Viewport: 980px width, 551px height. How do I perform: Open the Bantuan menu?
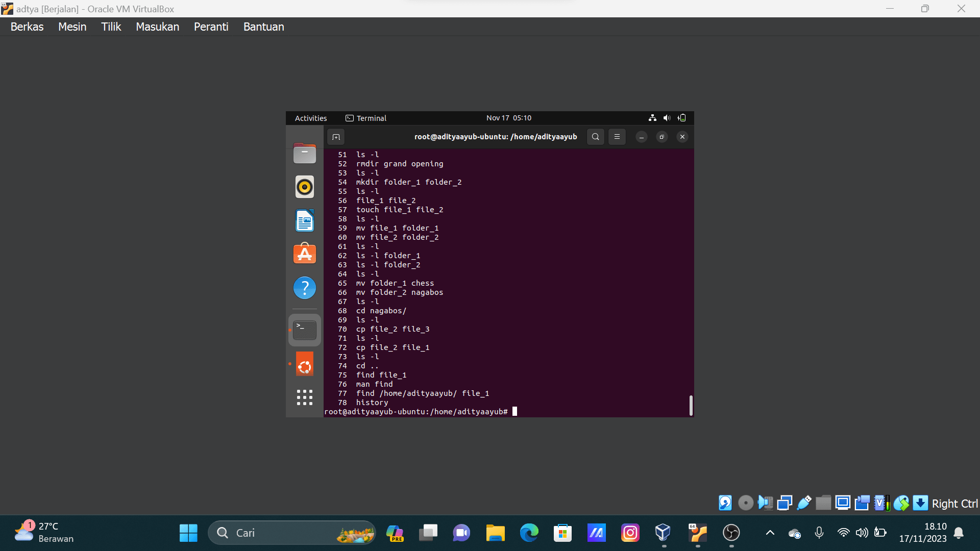click(x=263, y=27)
